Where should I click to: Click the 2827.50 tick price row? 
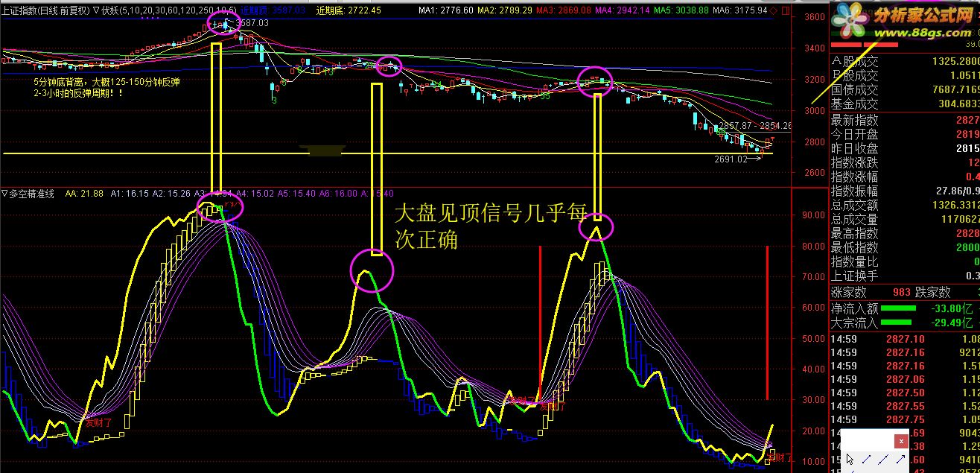pyautogui.click(x=905, y=393)
